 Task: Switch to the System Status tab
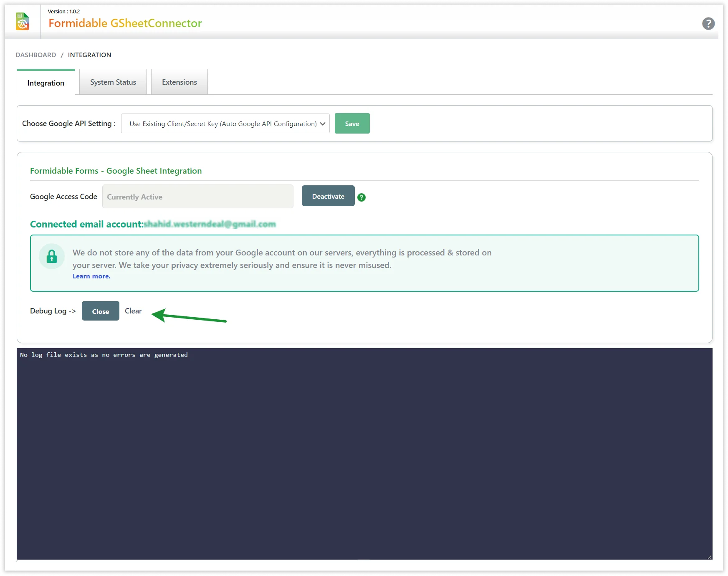pyautogui.click(x=113, y=82)
